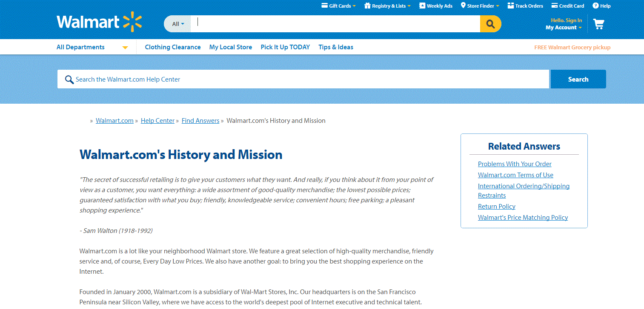
Task: Click the Track Orders text link
Action: click(x=529, y=6)
